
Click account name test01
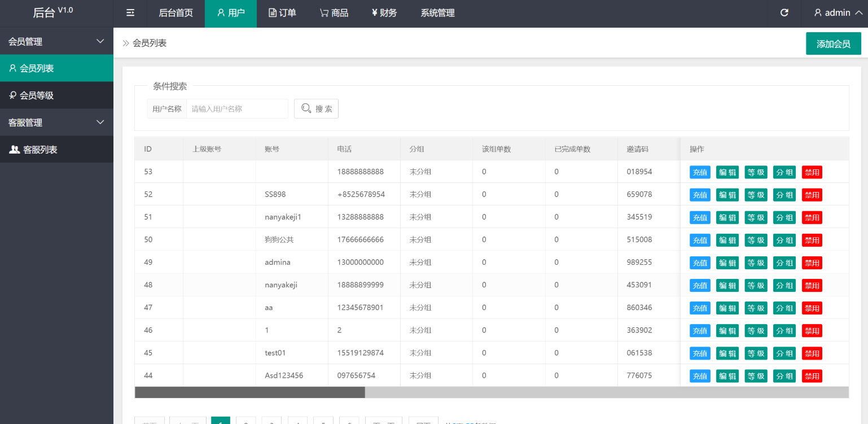point(275,352)
